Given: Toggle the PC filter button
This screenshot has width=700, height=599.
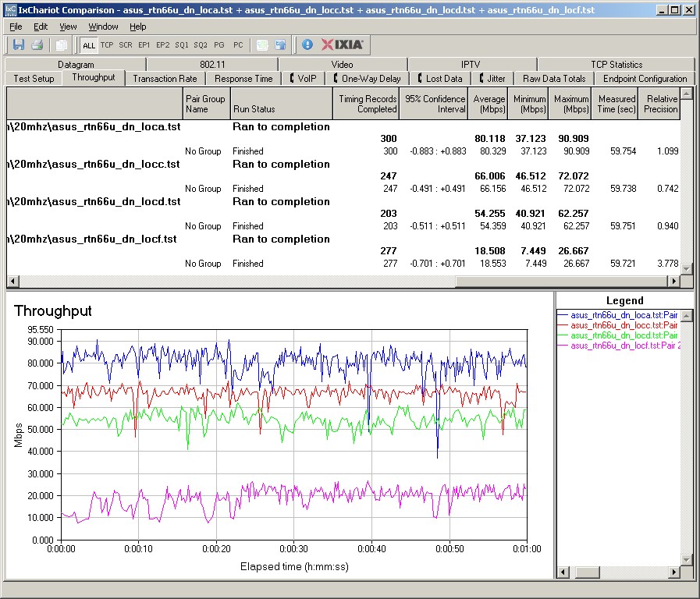Looking at the screenshot, I should [238, 45].
